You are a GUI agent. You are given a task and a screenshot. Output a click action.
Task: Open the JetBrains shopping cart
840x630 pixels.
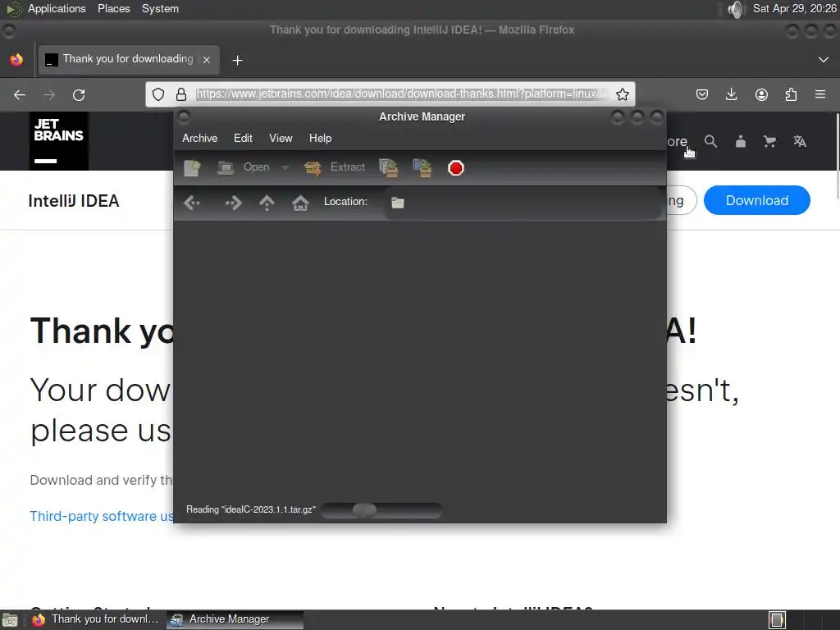[769, 141]
